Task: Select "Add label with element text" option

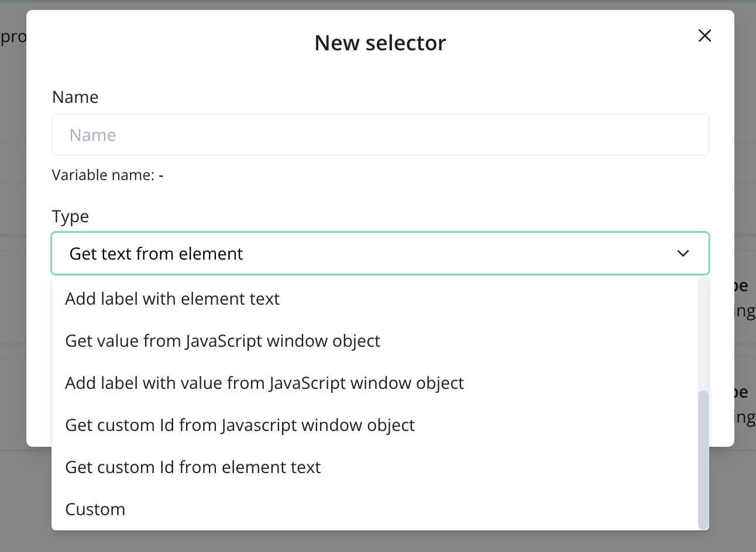Action: tap(173, 299)
